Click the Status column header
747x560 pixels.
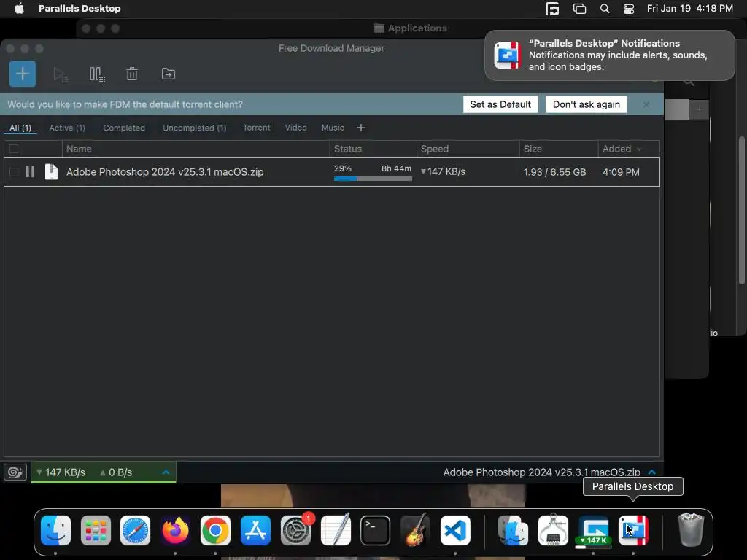click(373, 149)
